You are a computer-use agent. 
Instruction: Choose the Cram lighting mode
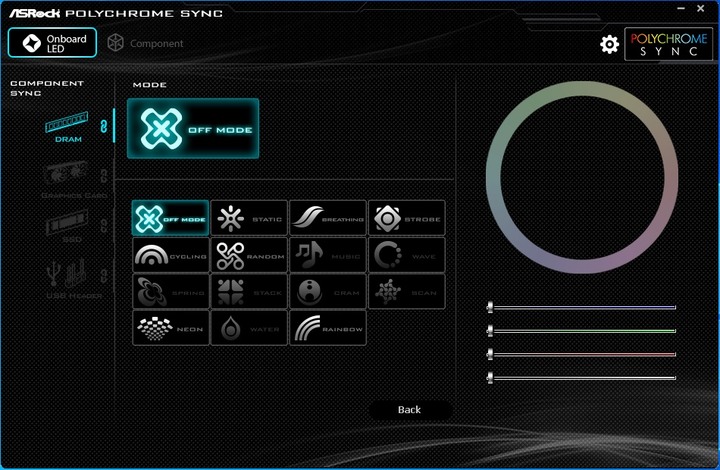tap(328, 291)
